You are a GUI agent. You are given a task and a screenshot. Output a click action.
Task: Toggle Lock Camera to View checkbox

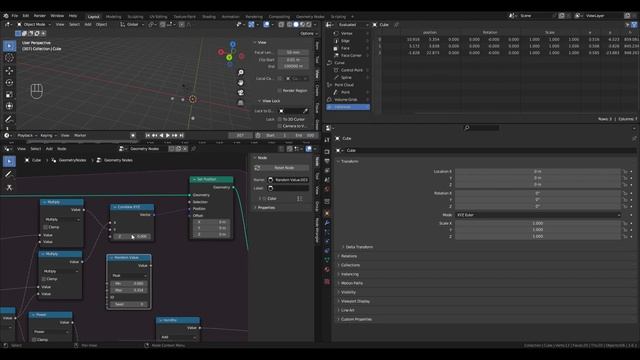[280, 126]
